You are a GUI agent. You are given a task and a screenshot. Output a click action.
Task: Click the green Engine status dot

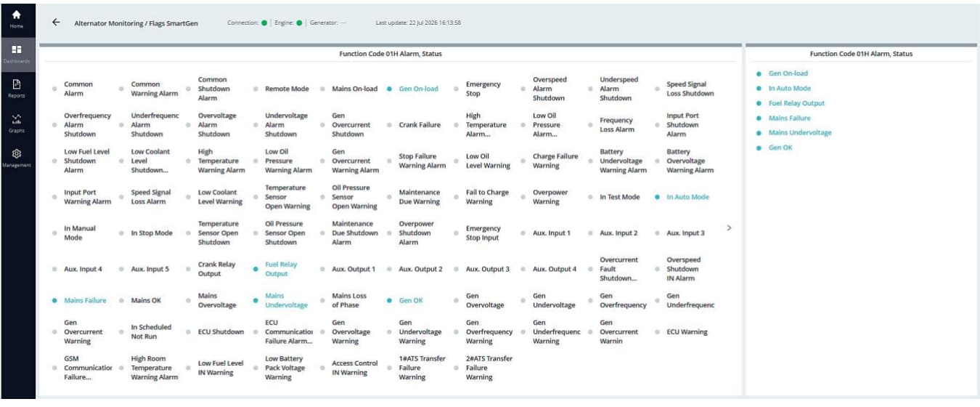coord(299,23)
